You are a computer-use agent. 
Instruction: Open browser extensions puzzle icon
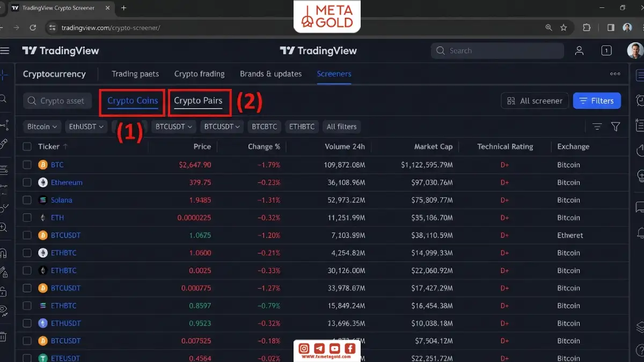(x=587, y=27)
